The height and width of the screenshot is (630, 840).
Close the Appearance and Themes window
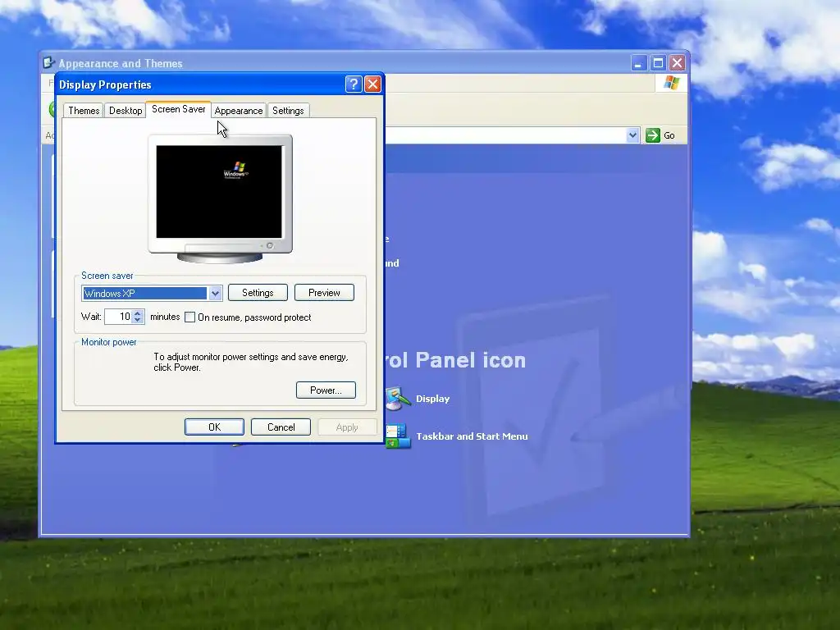coord(677,63)
